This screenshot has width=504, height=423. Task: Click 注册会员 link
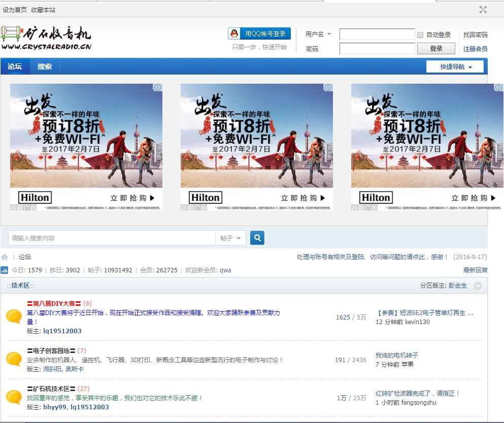[x=475, y=49]
